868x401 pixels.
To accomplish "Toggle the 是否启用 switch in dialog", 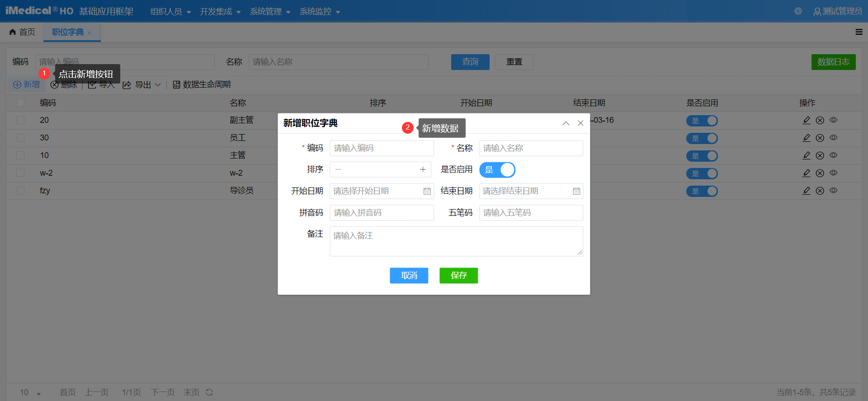I will coord(497,170).
